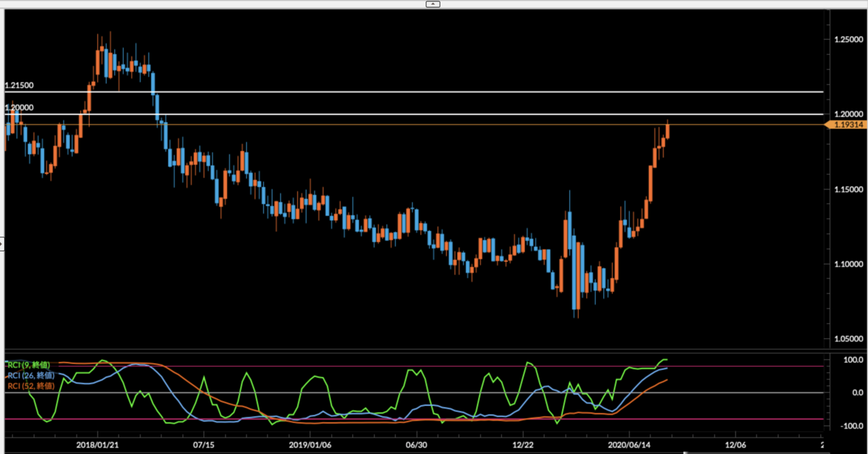Click the 1.10000 price axis label
Image resolution: width=868 pixels, height=454 pixels.
click(849, 265)
